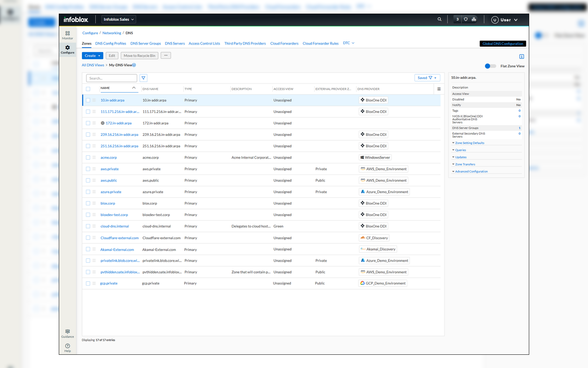Click the Global DNS Configuration button
The width and height of the screenshot is (588, 368).
point(502,44)
